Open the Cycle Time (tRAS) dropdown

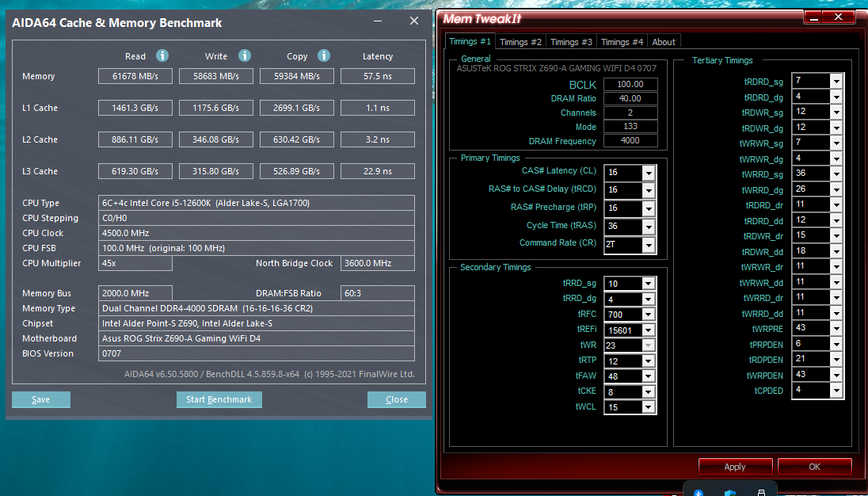click(x=649, y=227)
